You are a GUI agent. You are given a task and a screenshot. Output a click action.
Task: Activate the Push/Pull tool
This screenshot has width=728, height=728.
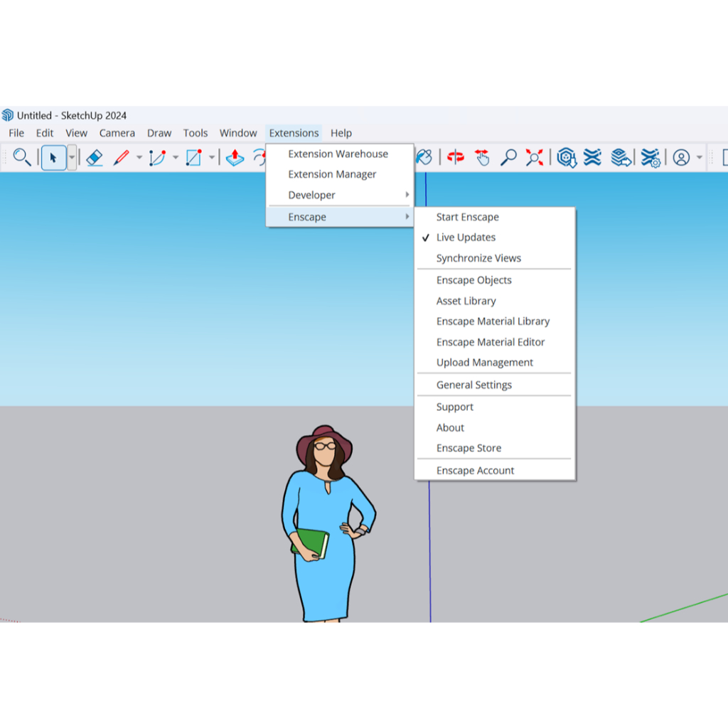235,158
